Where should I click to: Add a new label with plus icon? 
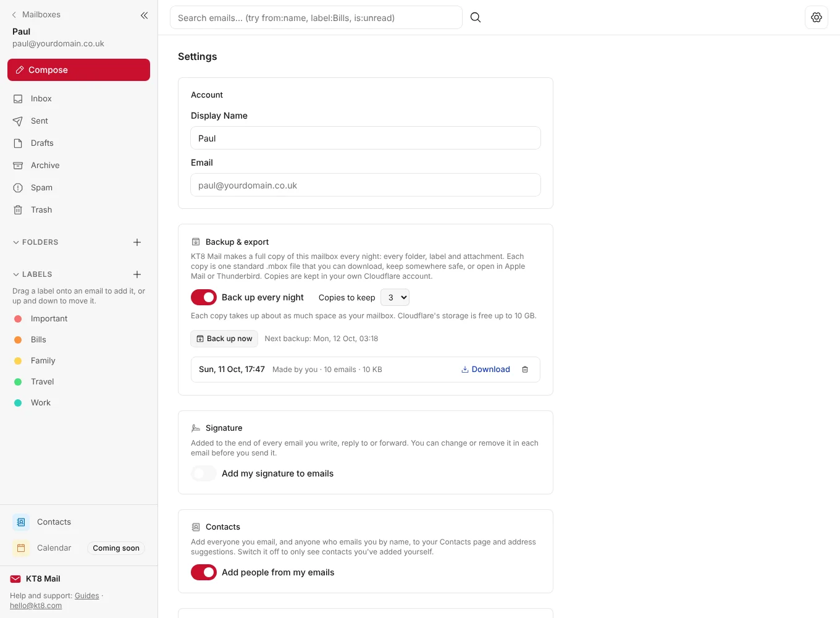137,274
